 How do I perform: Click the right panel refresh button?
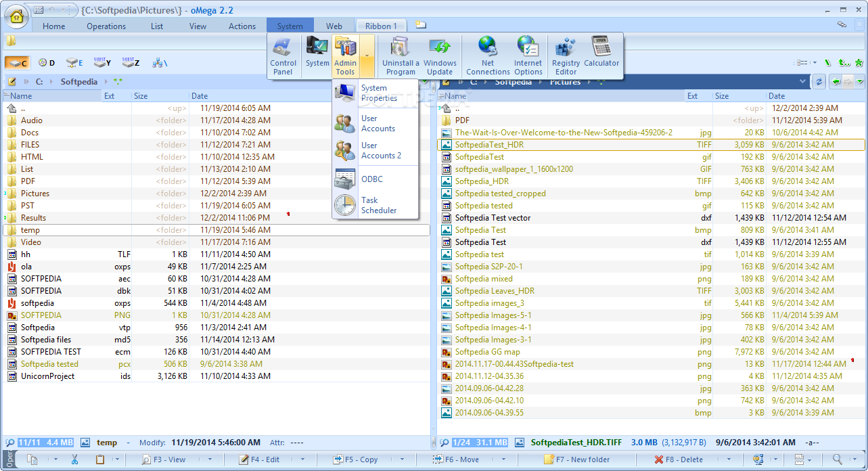[819, 81]
